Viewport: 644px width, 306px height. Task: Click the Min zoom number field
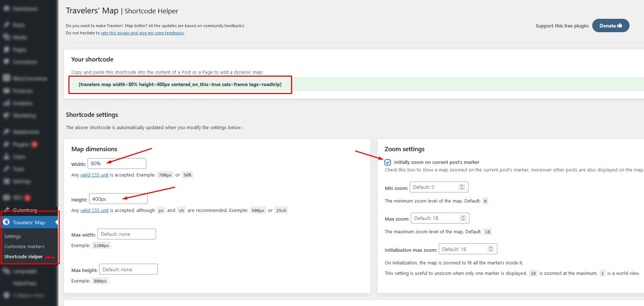point(439,187)
